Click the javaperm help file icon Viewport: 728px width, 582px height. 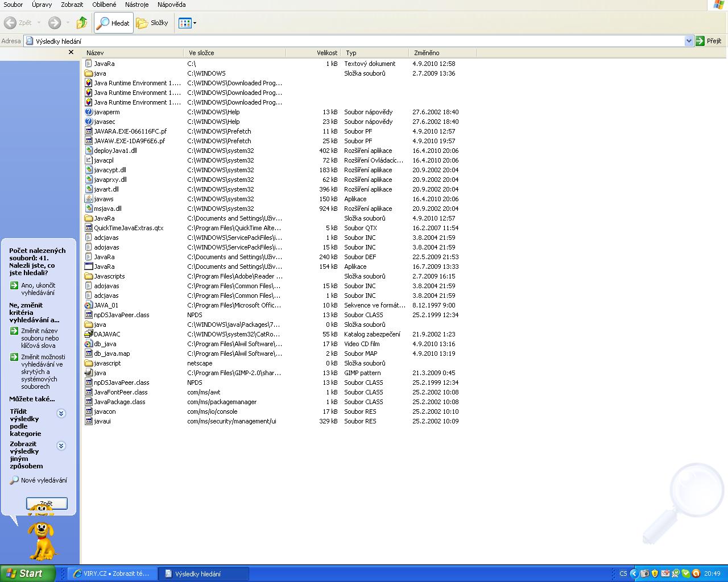tap(89, 112)
